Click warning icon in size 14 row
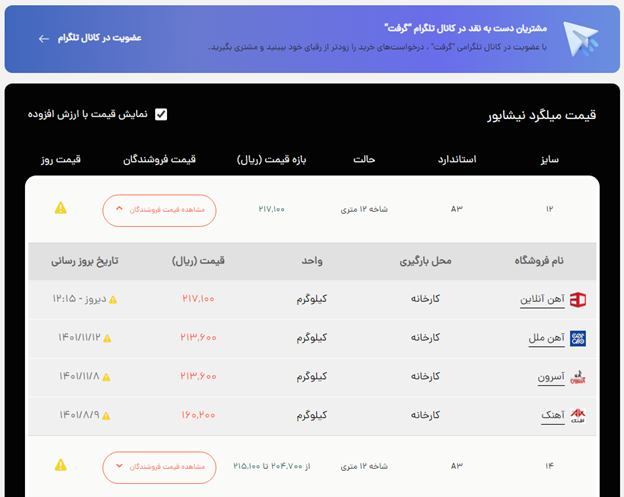 click(61, 465)
